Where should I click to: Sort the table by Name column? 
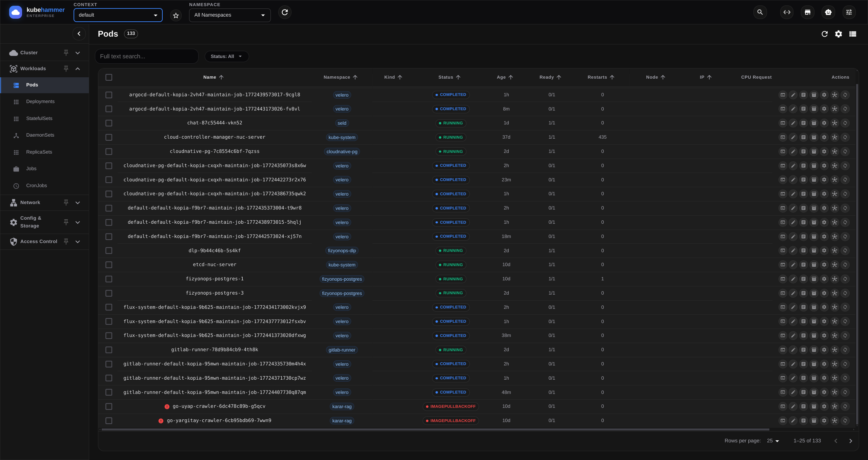click(213, 77)
